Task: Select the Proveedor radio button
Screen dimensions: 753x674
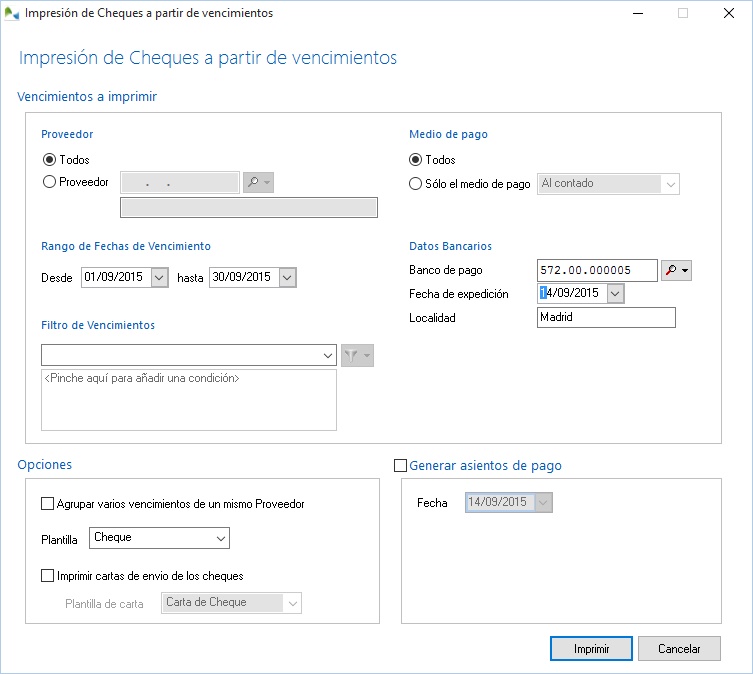Action: 49,182
